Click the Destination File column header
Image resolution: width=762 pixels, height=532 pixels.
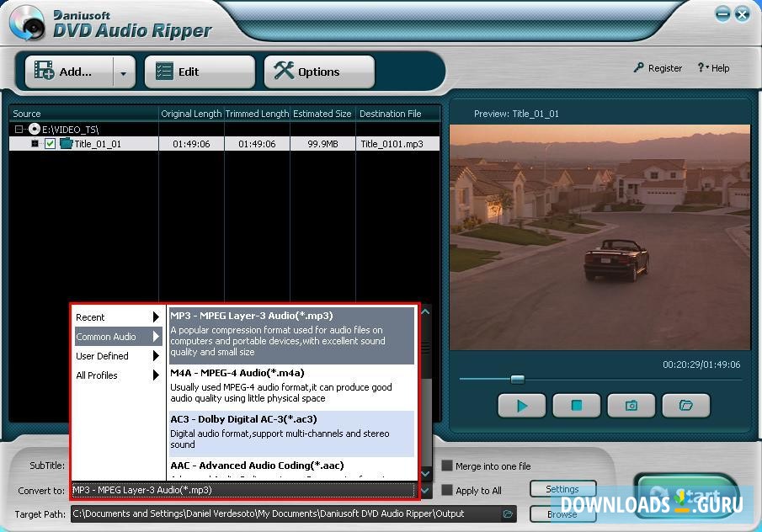tap(398, 114)
